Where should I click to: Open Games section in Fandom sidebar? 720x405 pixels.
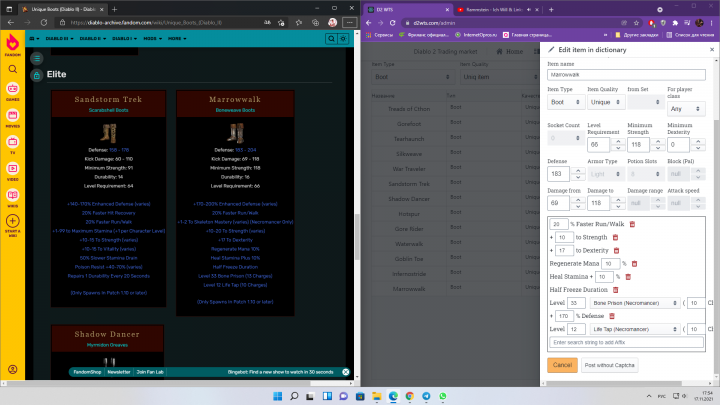(12, 91)
